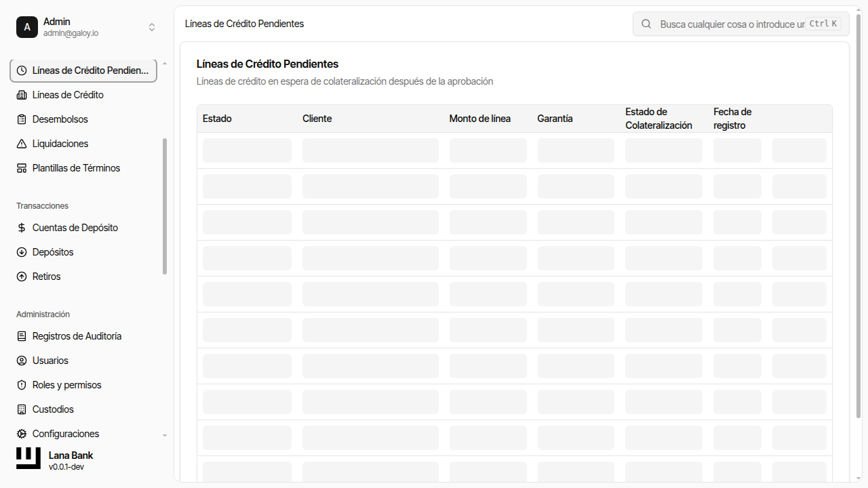Screen dimensions: 868x488
Task: Click the warning triangle icon for Liquidaciones
Action: tap(22, 144)
